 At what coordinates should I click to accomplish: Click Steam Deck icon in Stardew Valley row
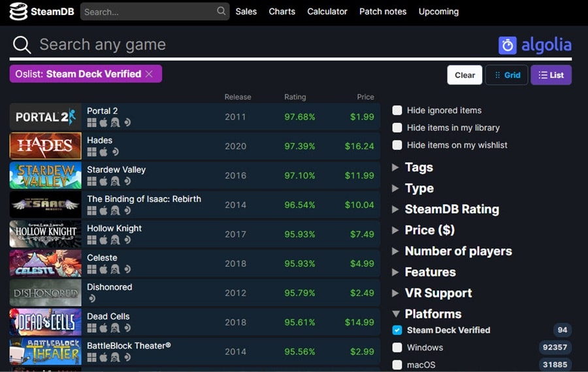127,181
